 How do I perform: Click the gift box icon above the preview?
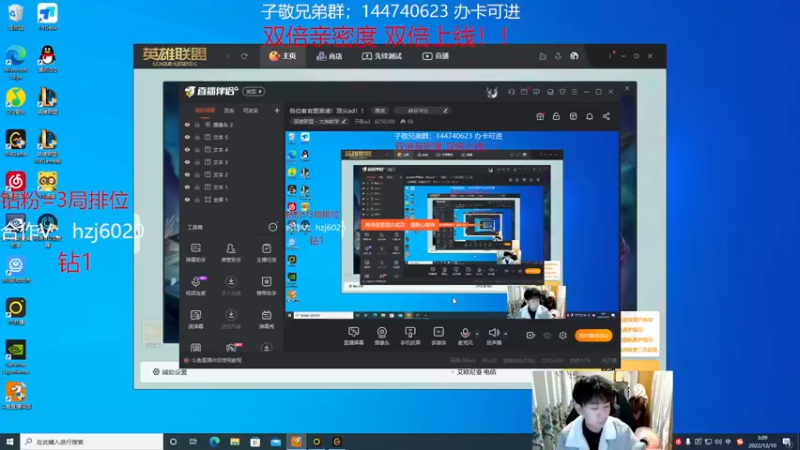(x=540, y=116)
